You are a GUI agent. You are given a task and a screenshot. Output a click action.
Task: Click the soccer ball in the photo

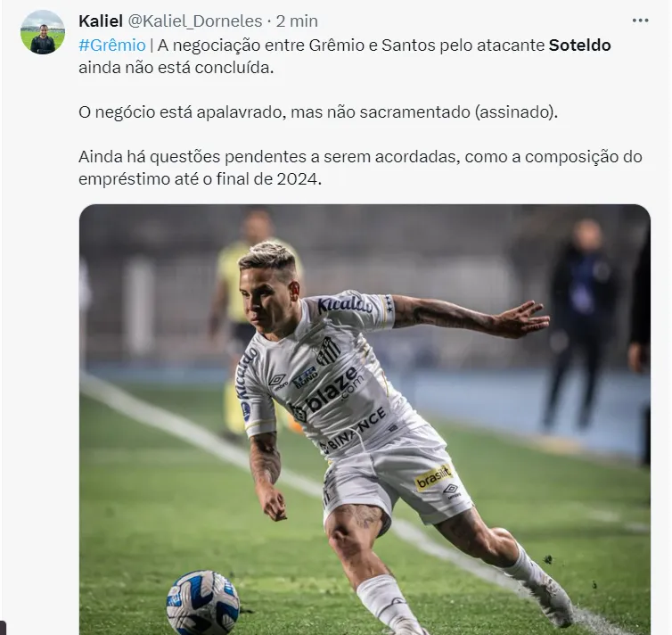(202, 602)
